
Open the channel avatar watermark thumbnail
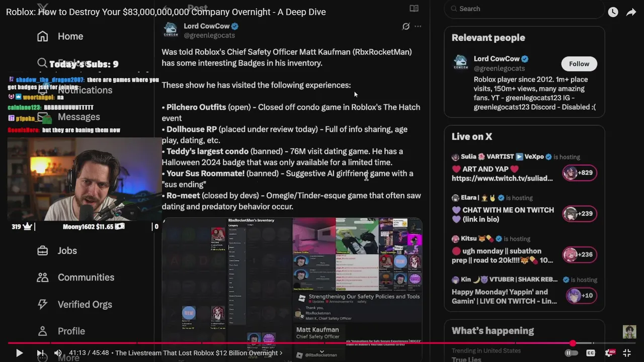(x=629, y=332)
